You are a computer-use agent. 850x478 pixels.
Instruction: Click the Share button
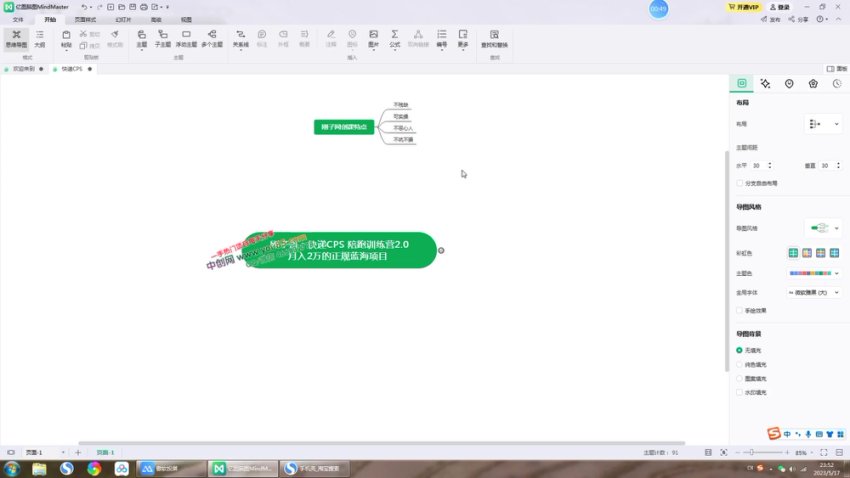pyautogui.click(x=799, y=19)
